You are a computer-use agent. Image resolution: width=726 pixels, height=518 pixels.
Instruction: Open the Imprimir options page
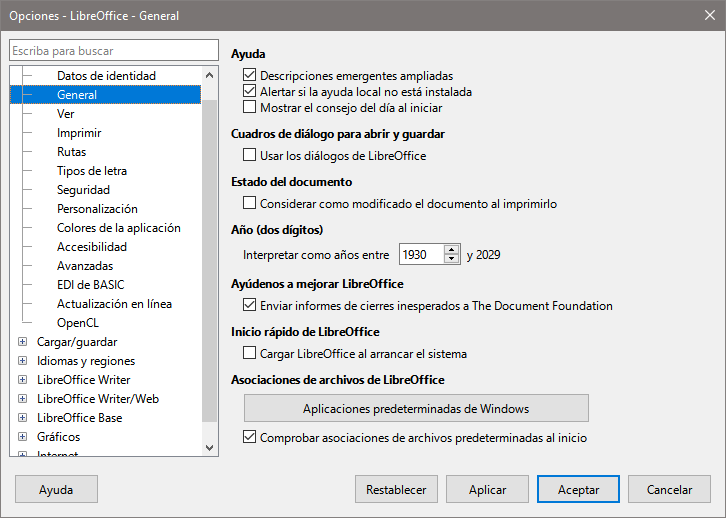point(79,133)
